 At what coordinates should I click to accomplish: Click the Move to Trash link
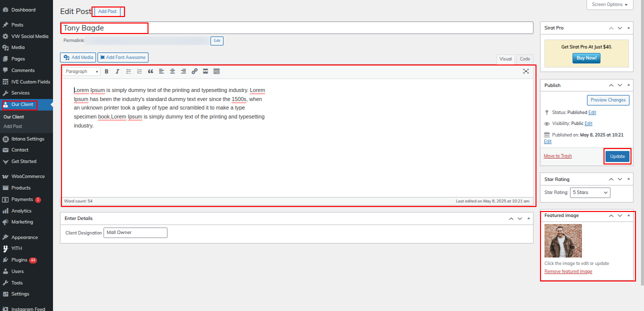pyautogui.click(x=557, y=156)
